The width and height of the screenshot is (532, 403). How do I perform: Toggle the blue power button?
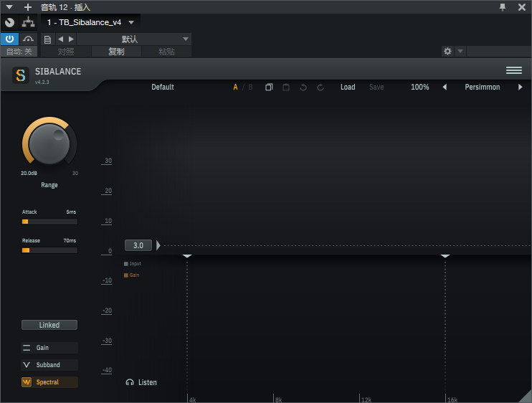pyautogui.click(x=9, y=39)
